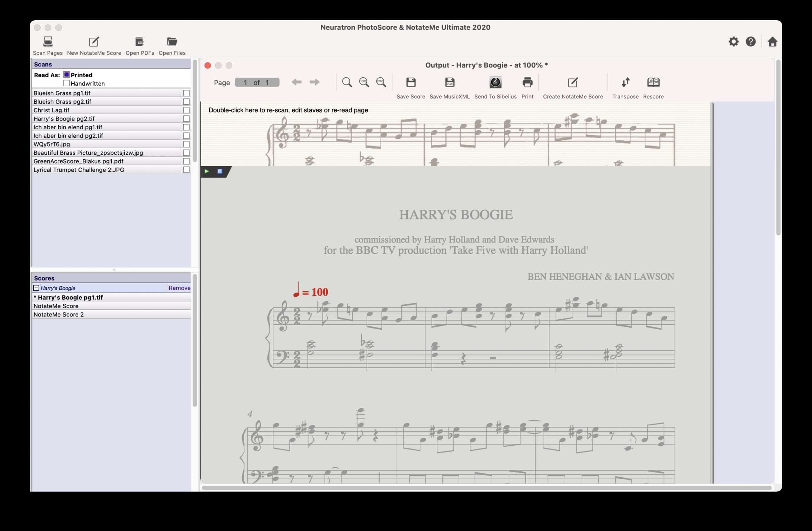Tick the checkbox for Harry's Boogie pg2.tif
Screen dimensions: 812x531
(186, 119)
